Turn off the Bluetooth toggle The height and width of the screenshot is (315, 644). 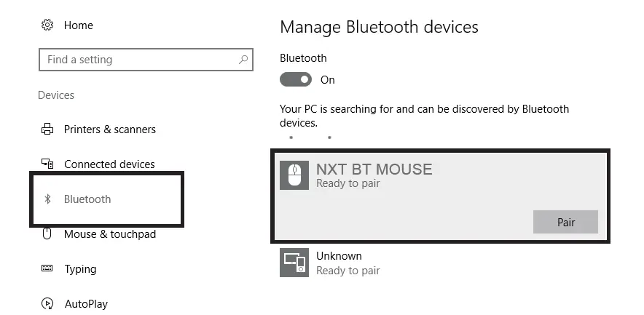[x=296, y=79]
